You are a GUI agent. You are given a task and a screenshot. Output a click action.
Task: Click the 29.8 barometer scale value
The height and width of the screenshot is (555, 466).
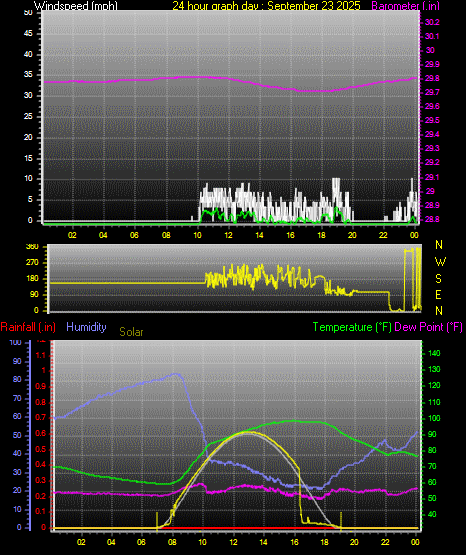click(432, 79)
